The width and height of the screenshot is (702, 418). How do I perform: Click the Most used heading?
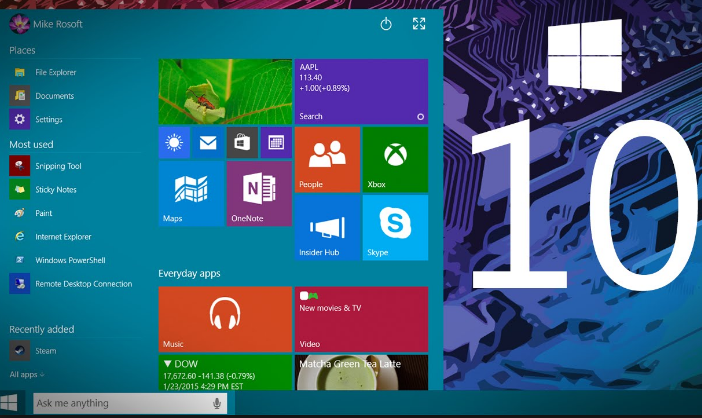pyautogui.click(x=31, y=145)
